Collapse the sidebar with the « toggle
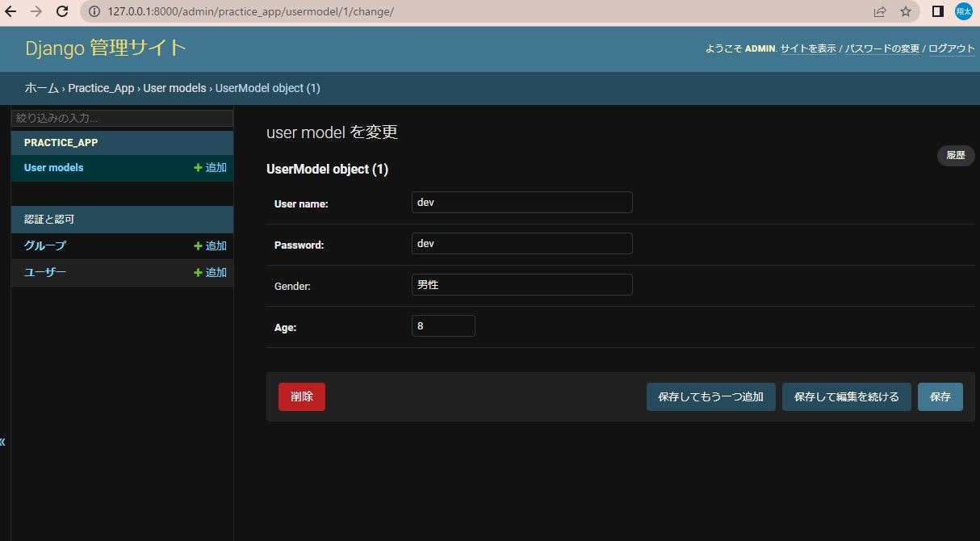Image resolution: width=980 pixels, height=541 pixels. [x=2, y=442]
